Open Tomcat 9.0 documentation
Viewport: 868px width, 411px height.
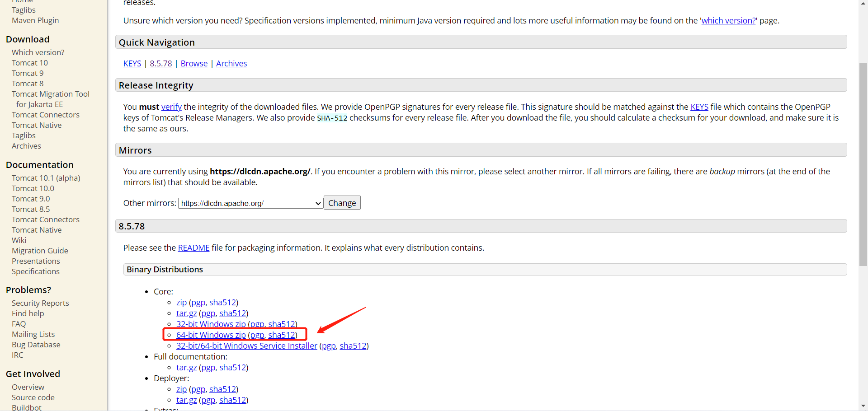pos(31,199)
